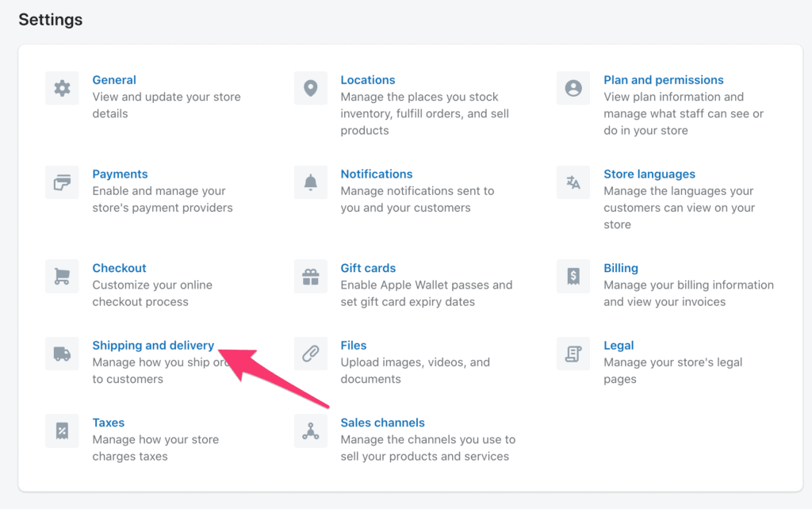The width and height of the screenshot is (812, 509).
Task: Click the Gift cards gift box icon
Action: (310, 276)
